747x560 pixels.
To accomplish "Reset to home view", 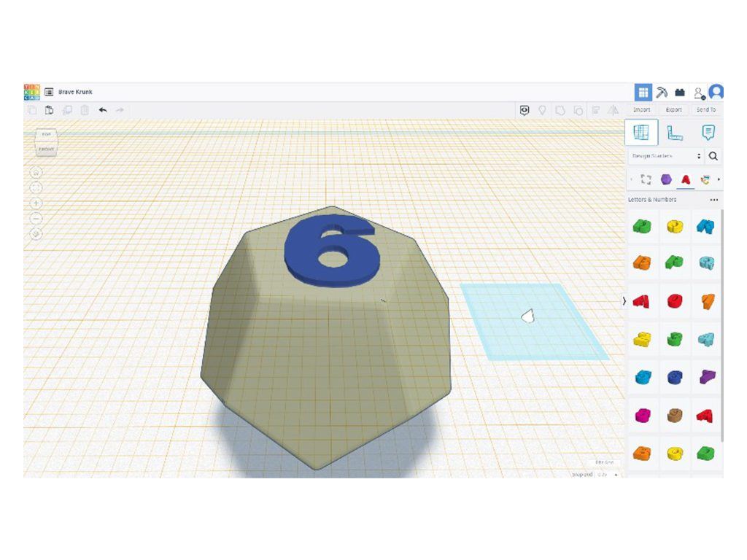I will click(x=36, y=172).
